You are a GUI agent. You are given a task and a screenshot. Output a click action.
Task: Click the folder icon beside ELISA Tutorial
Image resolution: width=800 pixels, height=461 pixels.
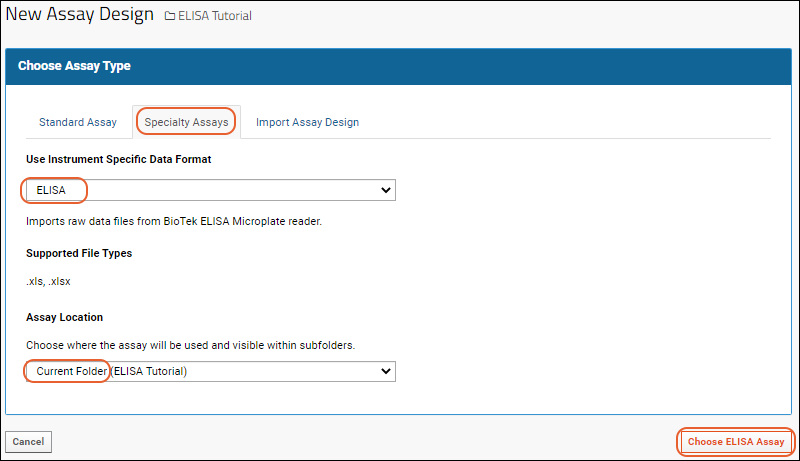click(x=169, y=16)
